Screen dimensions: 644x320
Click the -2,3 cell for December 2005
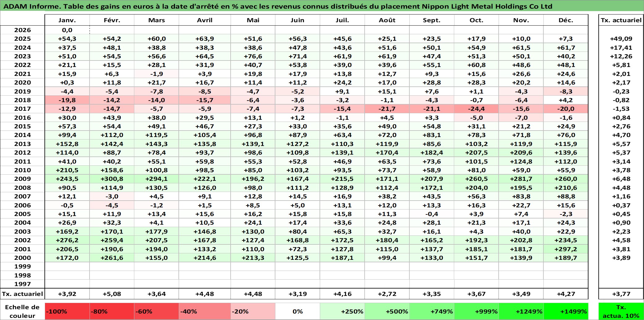point(566,214)
